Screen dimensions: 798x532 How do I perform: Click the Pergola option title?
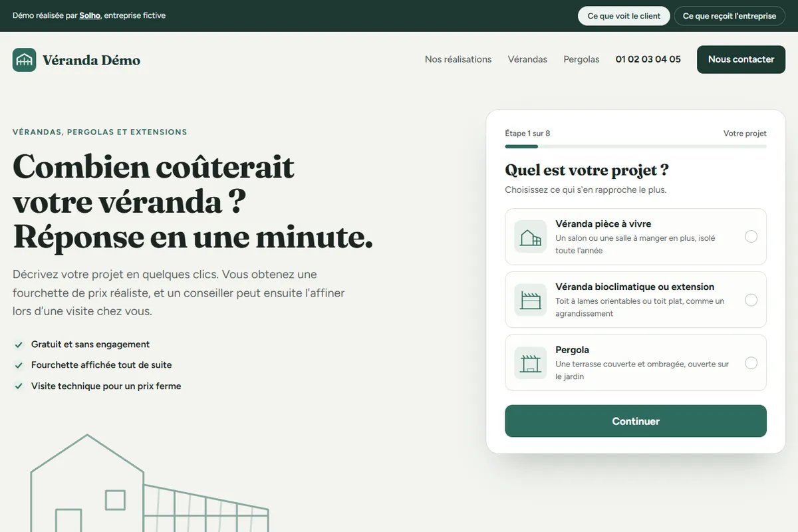click(573, 350)
